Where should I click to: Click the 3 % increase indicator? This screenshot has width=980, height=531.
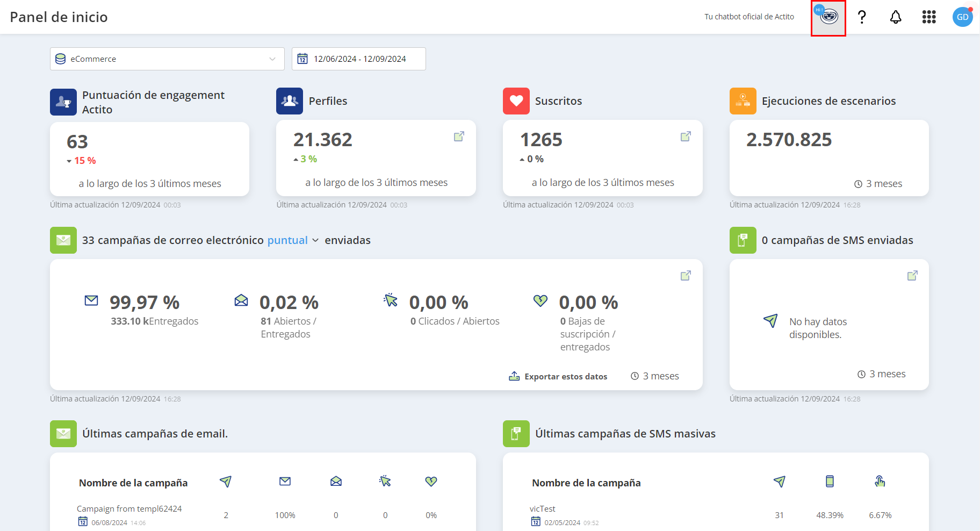click(x=305, y=159)
